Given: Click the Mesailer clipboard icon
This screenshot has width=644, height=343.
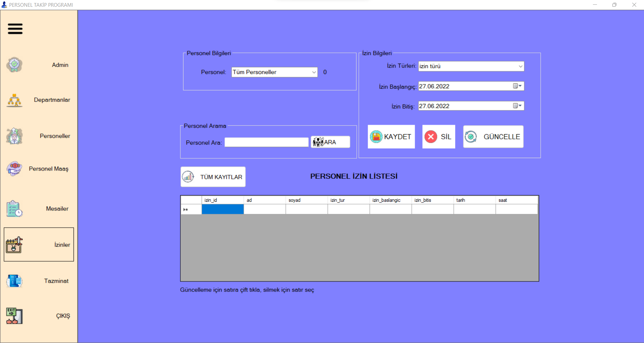Looking at the screenshot, I should (x=13, y=208).
